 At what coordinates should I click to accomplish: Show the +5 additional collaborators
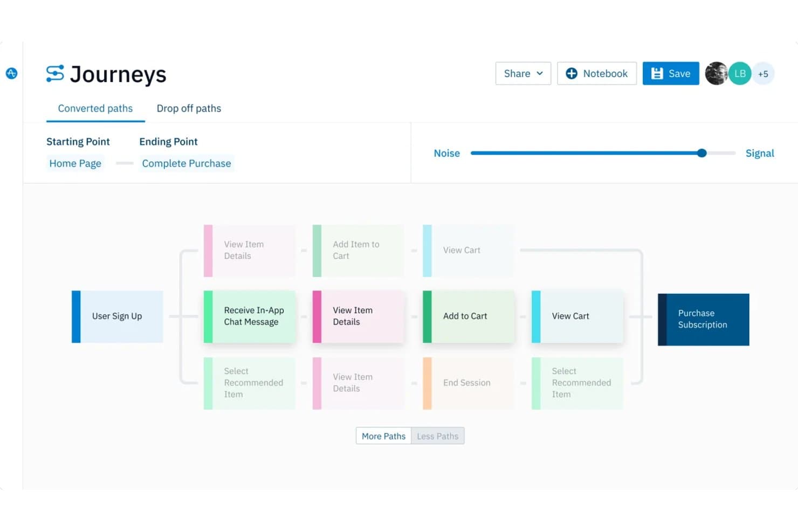tap(763, 74)
